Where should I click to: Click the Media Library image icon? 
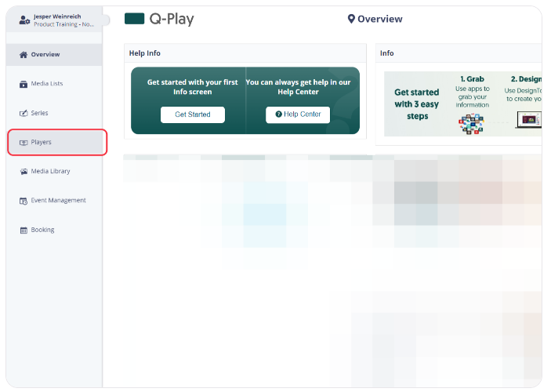(24, 172)
